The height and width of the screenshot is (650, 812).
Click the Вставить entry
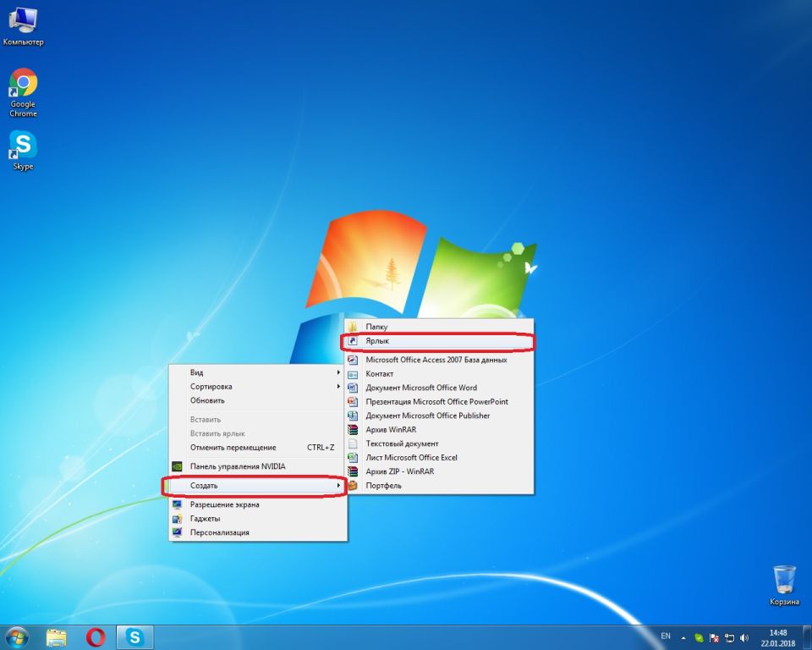pos(258,419)
